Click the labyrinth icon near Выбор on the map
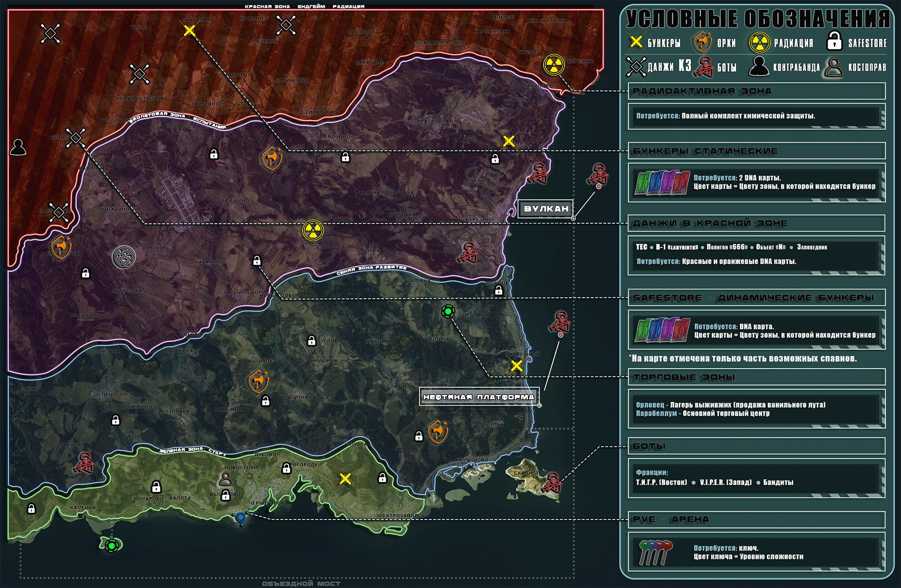The image size is (901, 588). tap(124, 256)
